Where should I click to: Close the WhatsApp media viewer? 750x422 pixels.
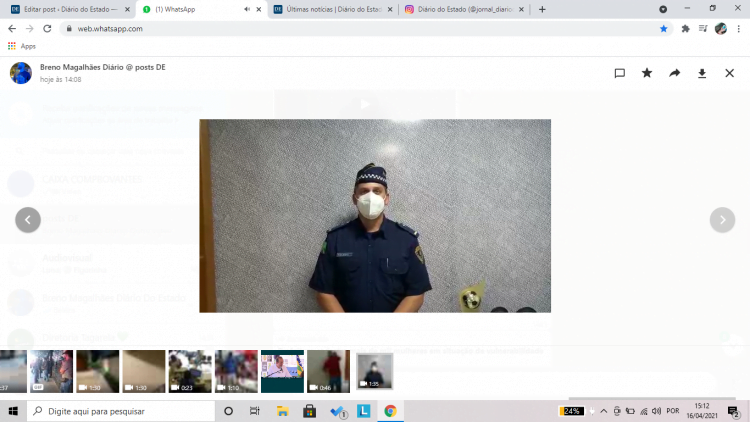tap(729, 73)
